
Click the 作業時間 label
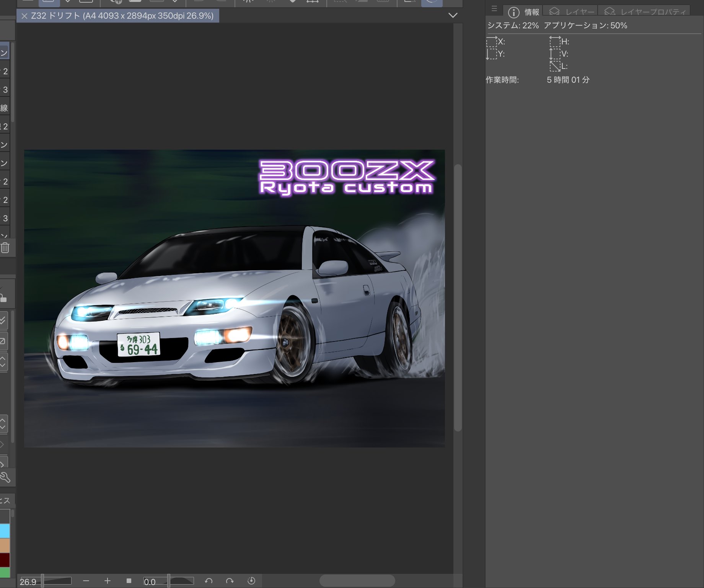[502, 80]
